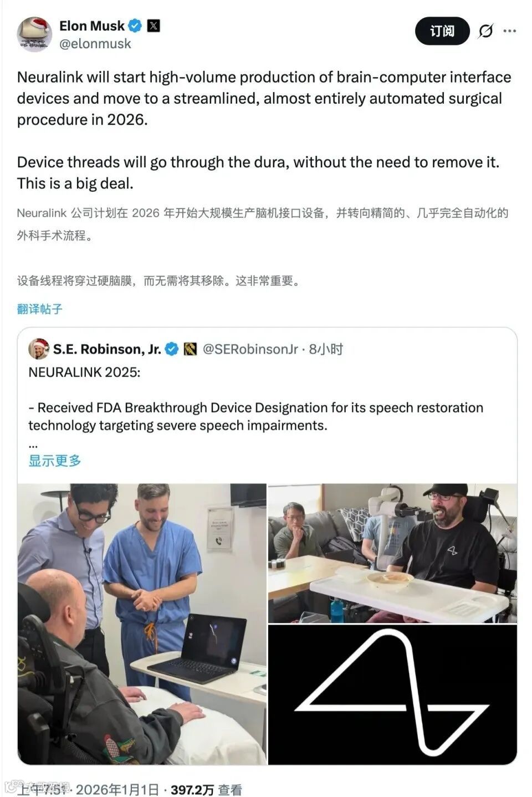
Task: Open the 8小时 quoted post timestamp
Action: click(326, 349)
